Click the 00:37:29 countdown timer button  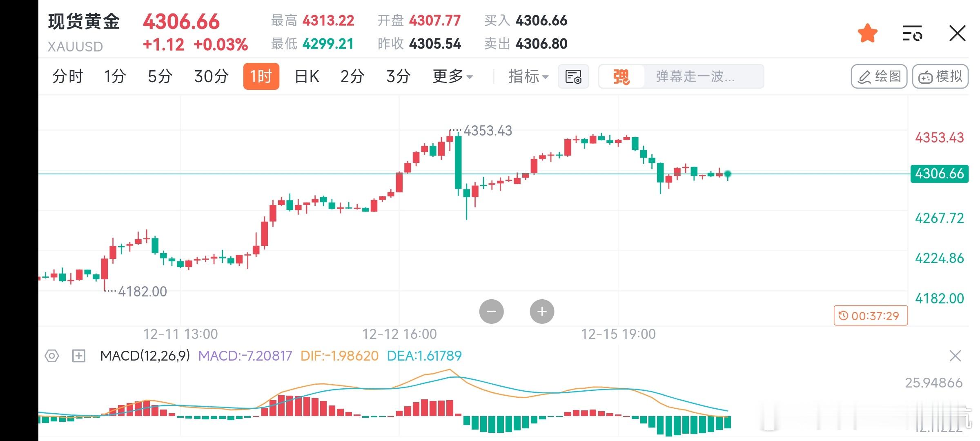click(871, 316)
